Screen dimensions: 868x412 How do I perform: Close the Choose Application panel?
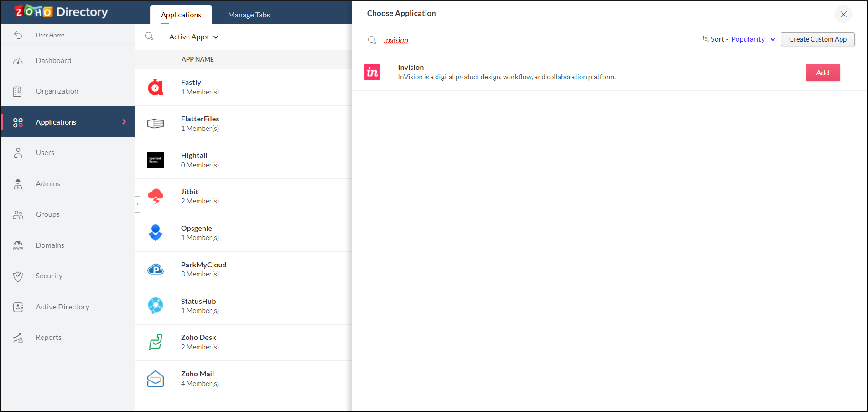(x=843, y=14)
